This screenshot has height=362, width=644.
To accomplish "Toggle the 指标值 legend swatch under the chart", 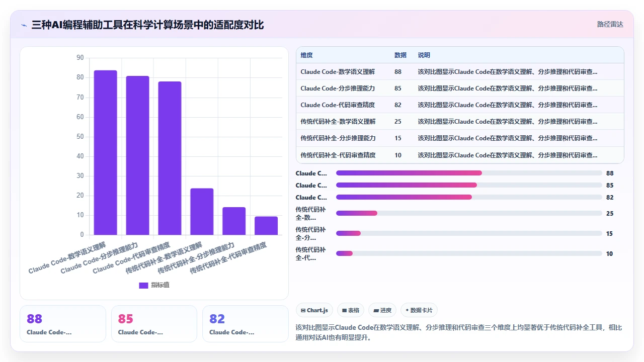I will pyautogui.click(x=143, y=285).
